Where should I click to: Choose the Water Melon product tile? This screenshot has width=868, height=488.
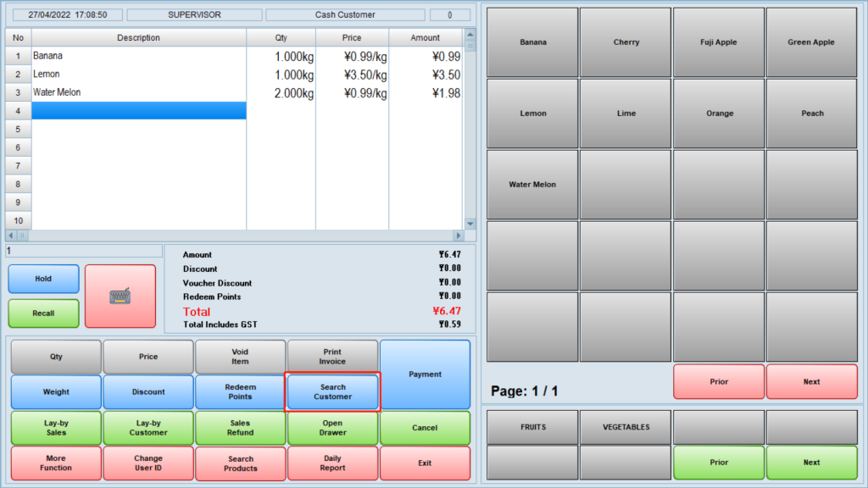pyautogui.click(x=532, y=185)
